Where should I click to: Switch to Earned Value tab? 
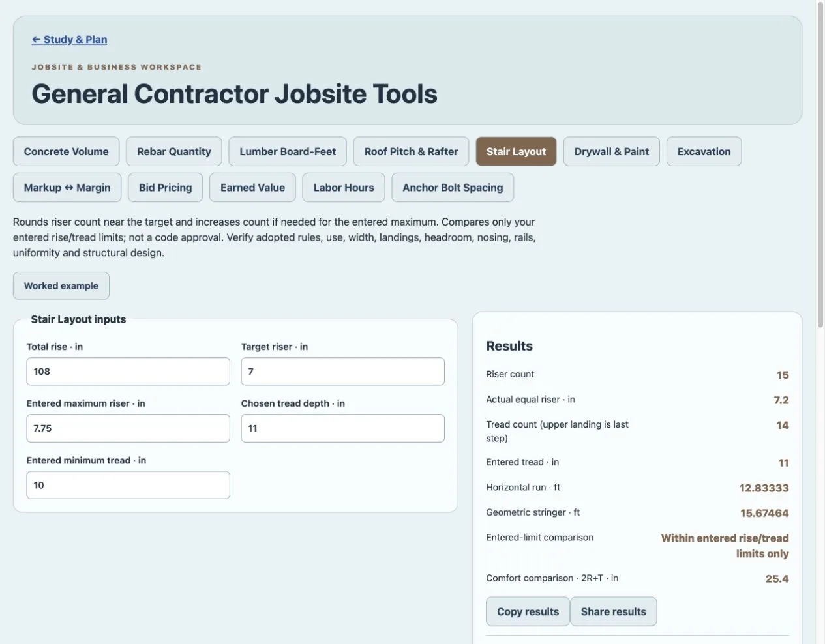coord(252,188)
